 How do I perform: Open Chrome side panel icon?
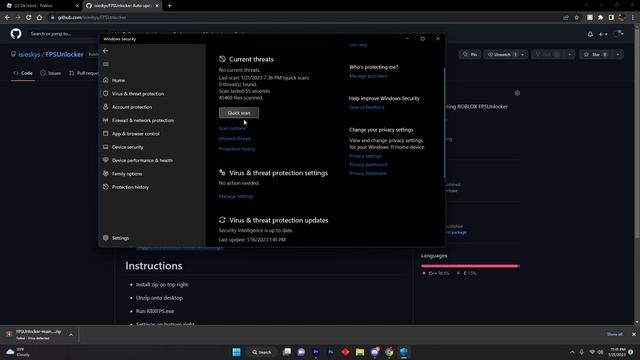(611, 18)
